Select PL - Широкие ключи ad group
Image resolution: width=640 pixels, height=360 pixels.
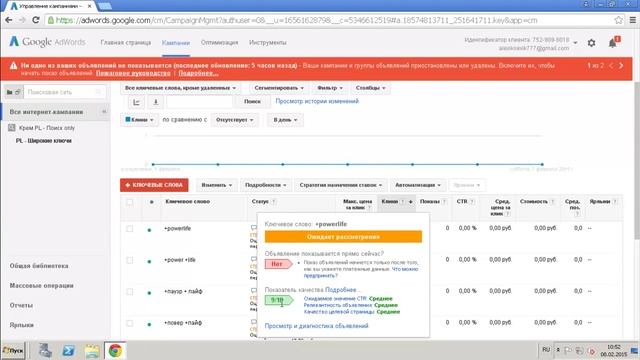(x=44, y=141)
